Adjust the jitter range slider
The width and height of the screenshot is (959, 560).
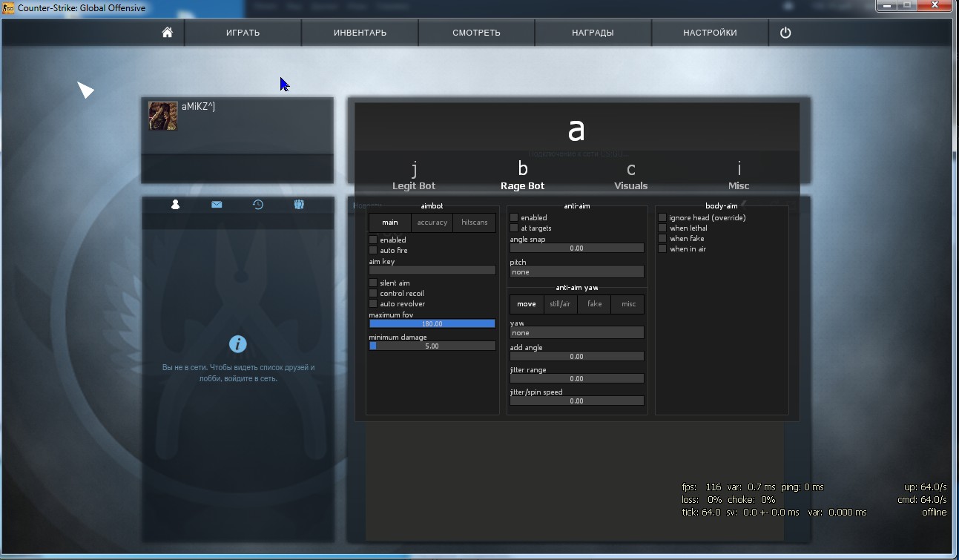tap(577, 379)
